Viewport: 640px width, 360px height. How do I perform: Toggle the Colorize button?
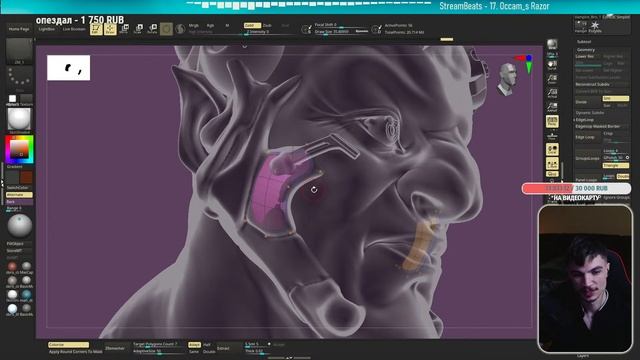coord(68,345)
